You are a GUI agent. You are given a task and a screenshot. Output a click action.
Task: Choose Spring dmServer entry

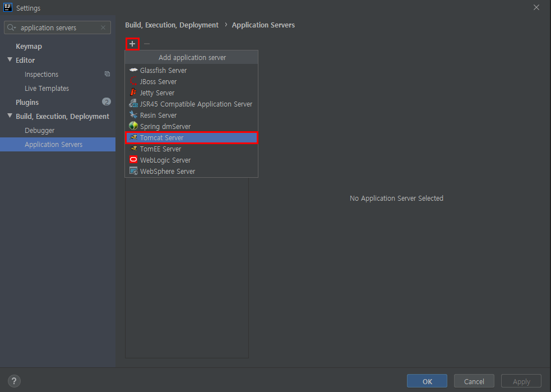tap(192, 126)
